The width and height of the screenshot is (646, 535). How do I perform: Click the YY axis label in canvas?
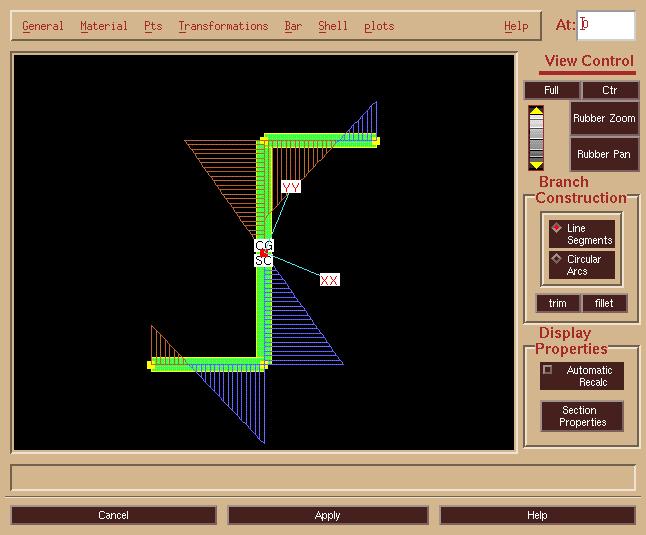290,187
